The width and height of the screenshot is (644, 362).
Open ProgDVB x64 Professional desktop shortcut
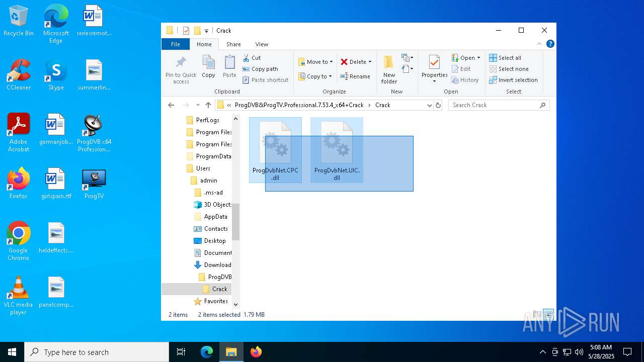coord(94,133)
